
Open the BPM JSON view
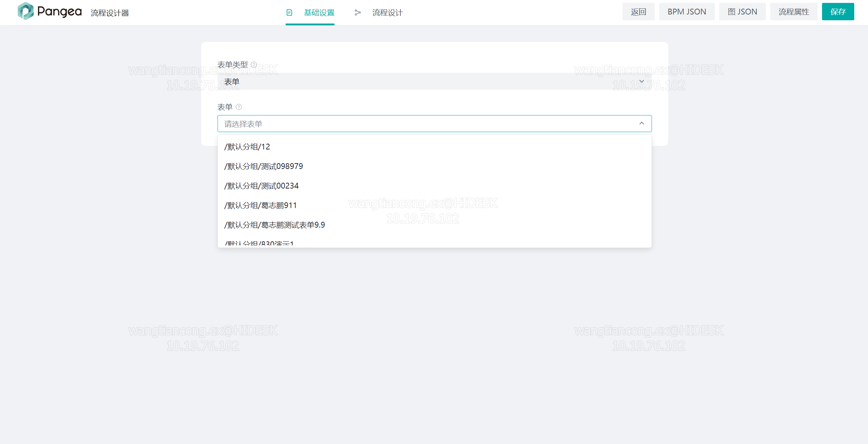tap(687, 12)
